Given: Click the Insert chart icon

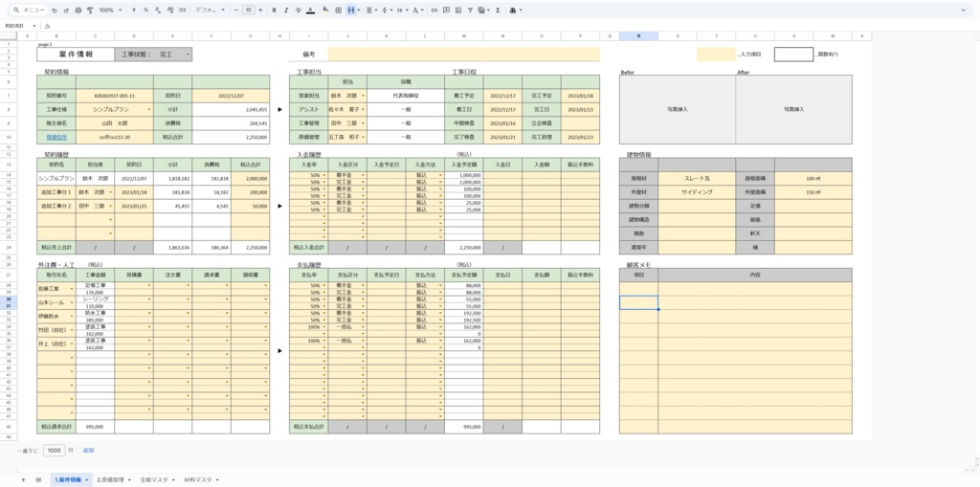Looking at the screenshot, I should (458, 10).
